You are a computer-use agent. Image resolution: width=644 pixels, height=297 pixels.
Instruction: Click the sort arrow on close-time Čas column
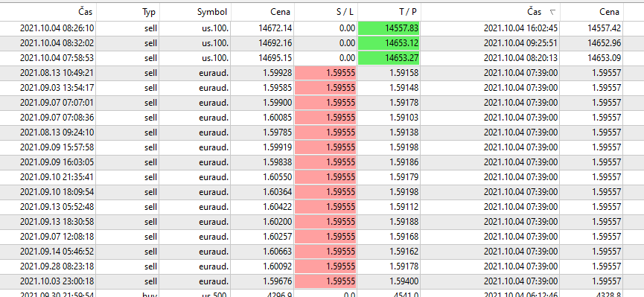click(x=552, y=13)
